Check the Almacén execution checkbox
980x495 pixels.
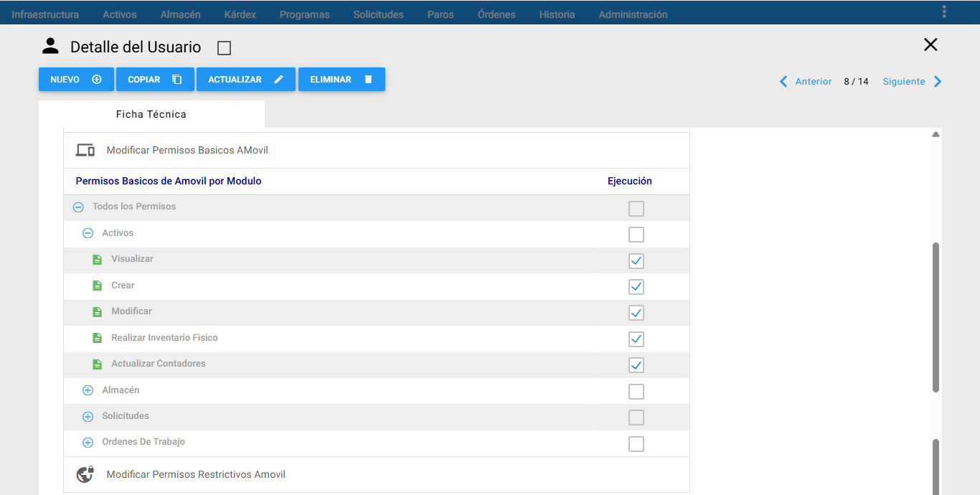click(636, 392)
